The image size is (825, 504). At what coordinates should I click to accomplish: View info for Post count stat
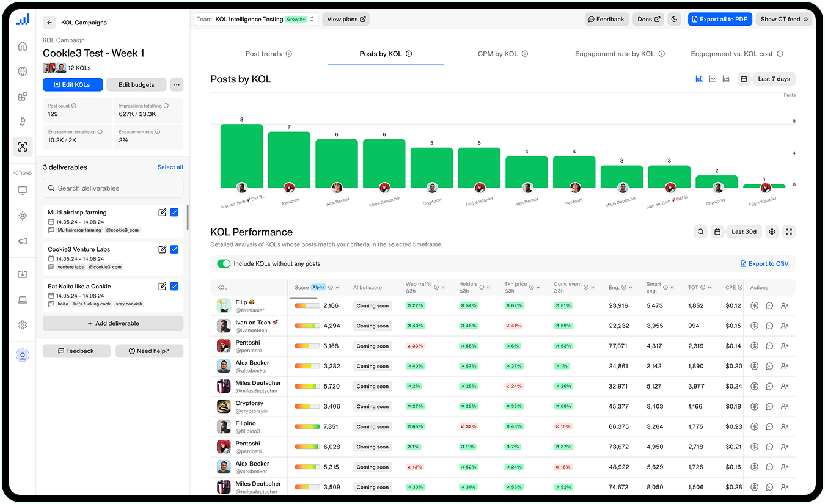(x=74, y=106)
